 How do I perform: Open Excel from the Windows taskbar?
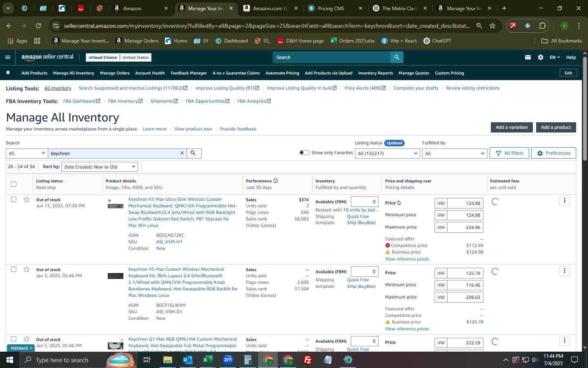coord(207,360)
